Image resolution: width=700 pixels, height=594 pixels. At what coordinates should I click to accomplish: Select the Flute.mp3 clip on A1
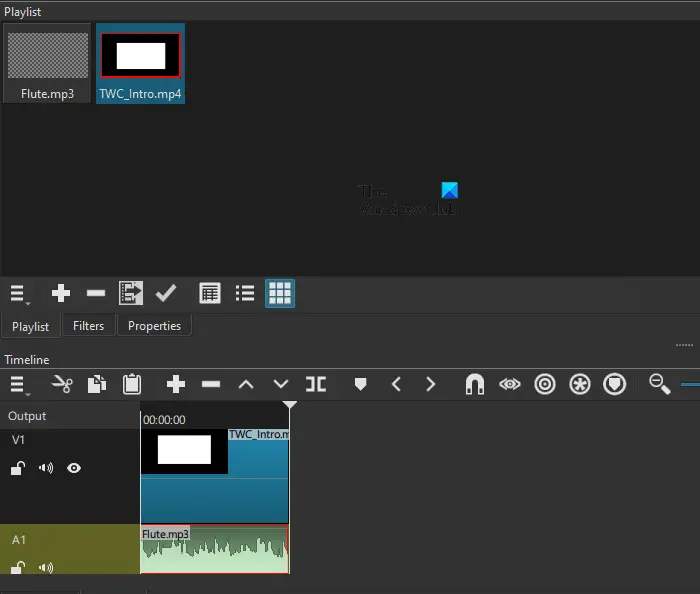pos(215,549)
